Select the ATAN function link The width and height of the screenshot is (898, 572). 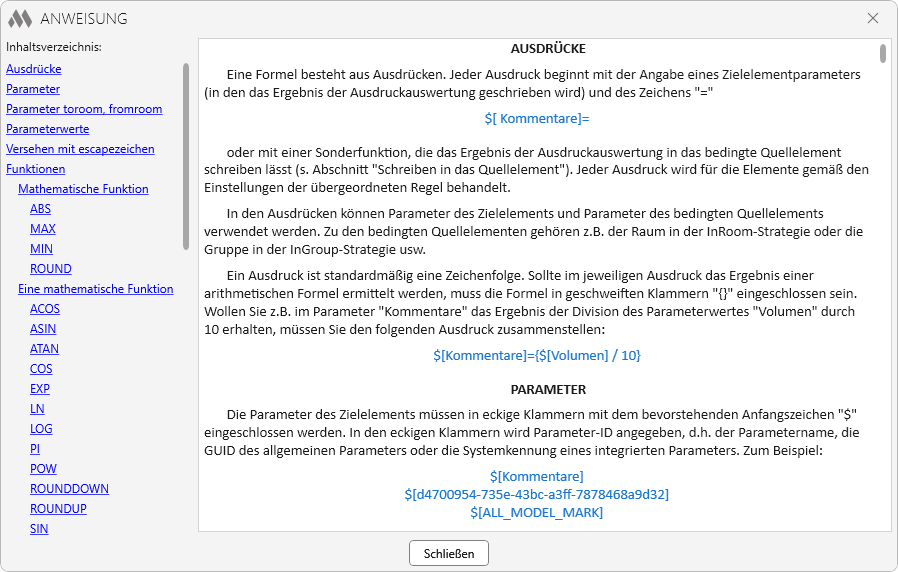(x=44, y=349)
